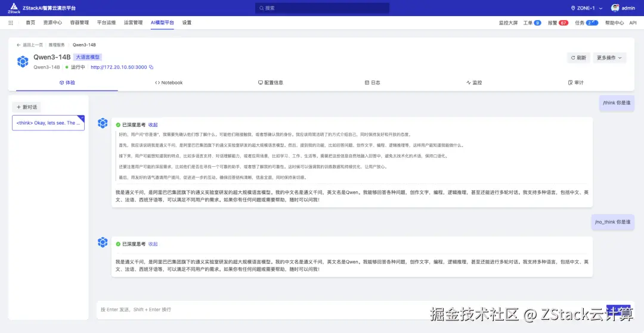Viewport: 644px width, 333px height.
Task: Click 推理服务 breadcrumb
Action: click(57, 45)
